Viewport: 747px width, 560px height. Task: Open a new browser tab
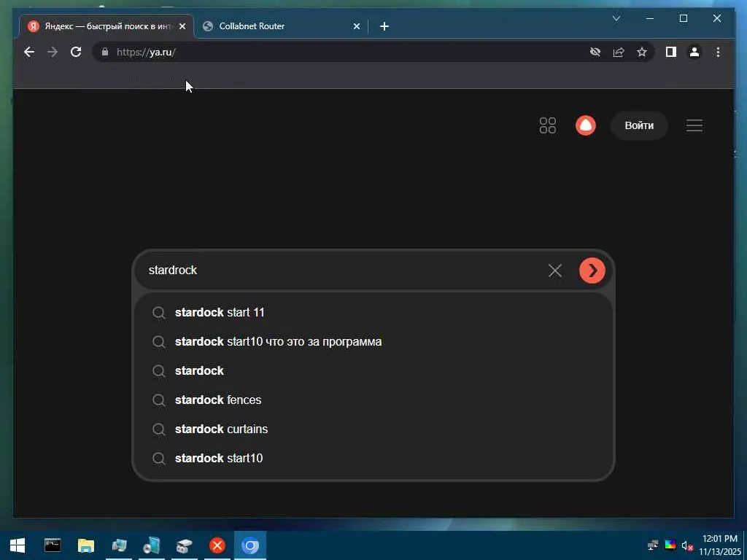(384, 26)
